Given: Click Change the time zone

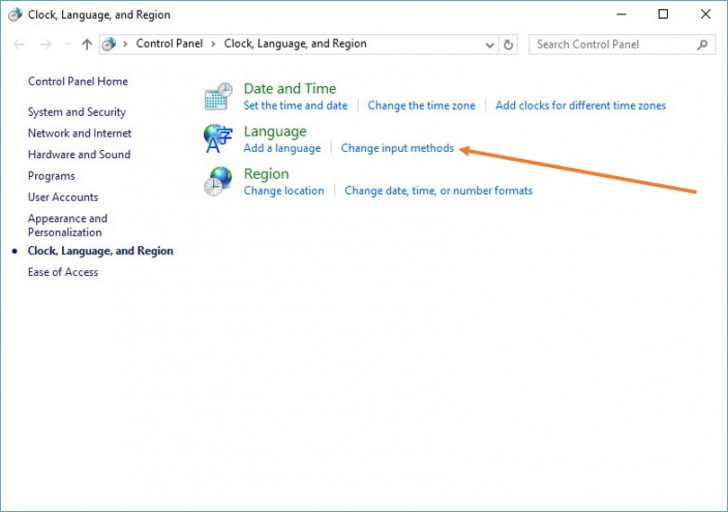Looking at the screenshot, I should click(x=421, y=105).
